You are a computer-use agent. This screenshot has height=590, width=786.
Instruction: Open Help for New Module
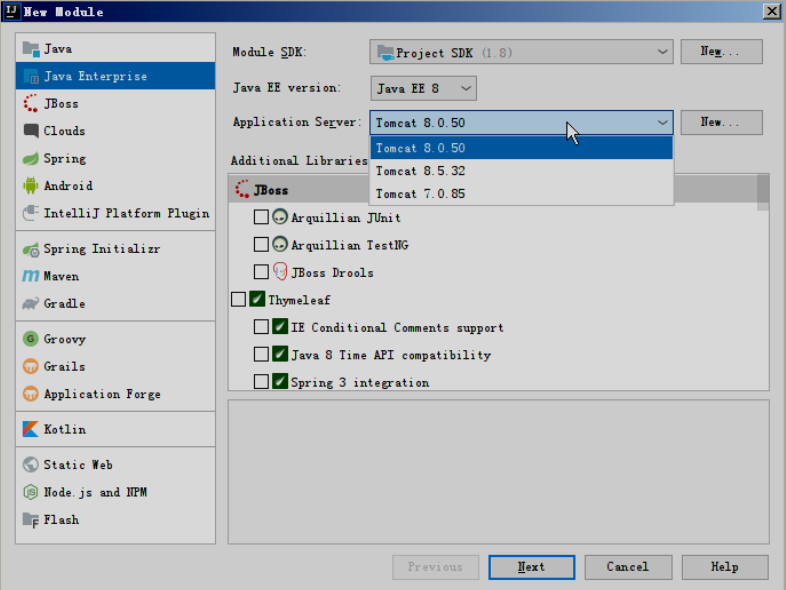[x=725, y=567]
